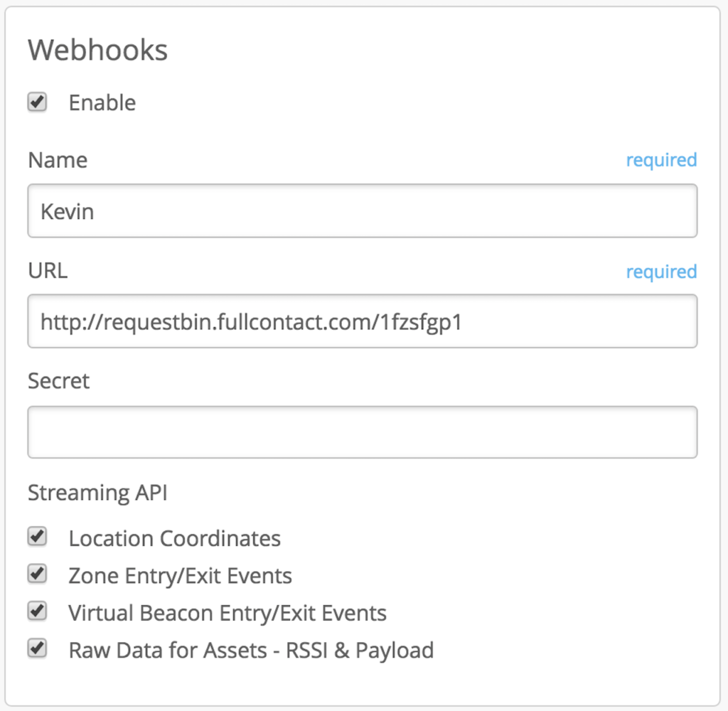
Task: Click the Location Coordinates label text
Action: 173,538
